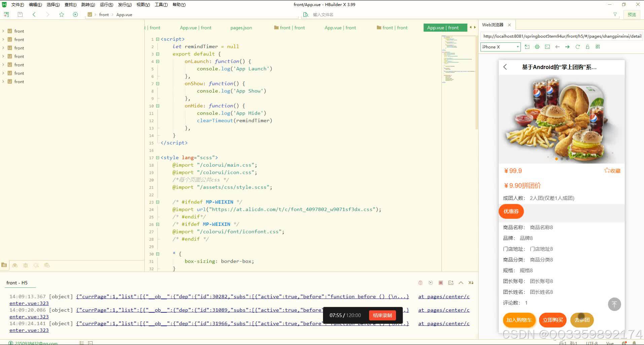Click the console debug bug icon
This screenshot has height=345, width=644.
[420, 283]
